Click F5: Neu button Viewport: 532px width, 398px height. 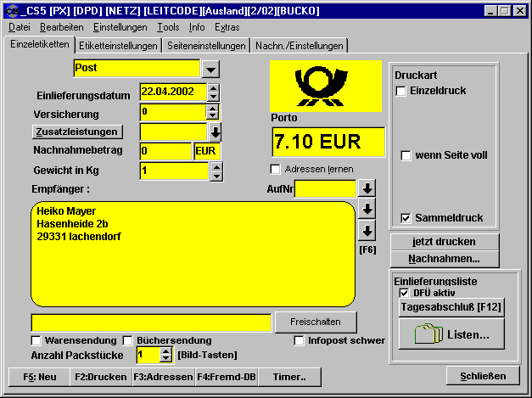coord(40,377)
